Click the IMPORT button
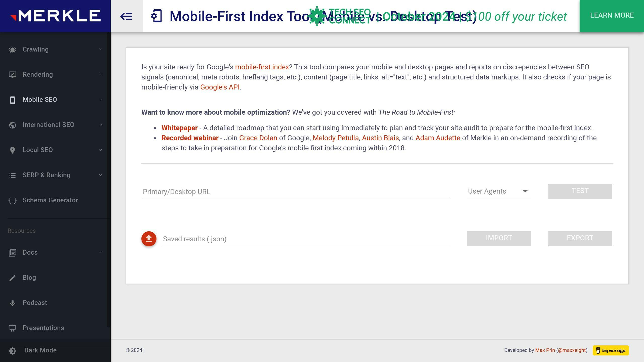The image size is (644, 362). 499,238
